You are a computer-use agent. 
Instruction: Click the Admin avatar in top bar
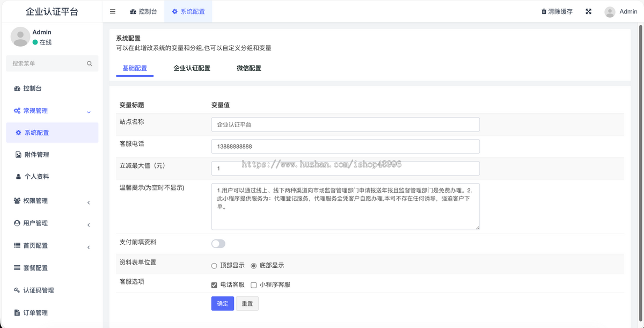point(610,12)
